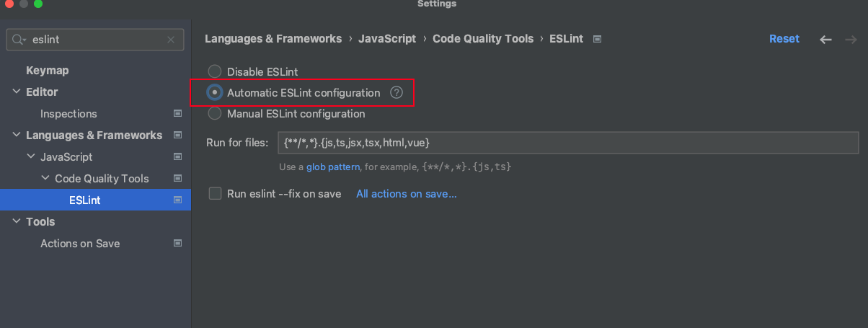
Task: Click project icon on Inspections row
Action: click(177, 113)
